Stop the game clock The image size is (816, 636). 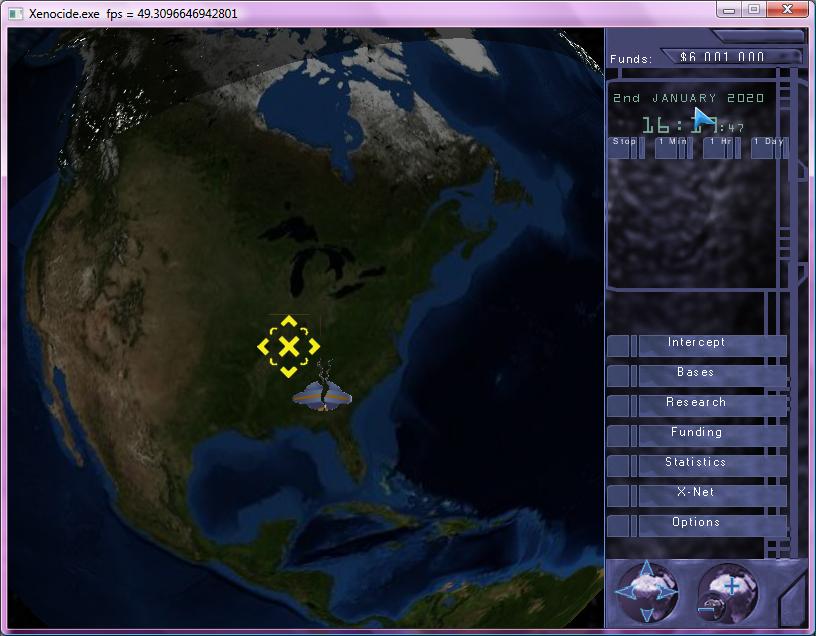[627, 147]
